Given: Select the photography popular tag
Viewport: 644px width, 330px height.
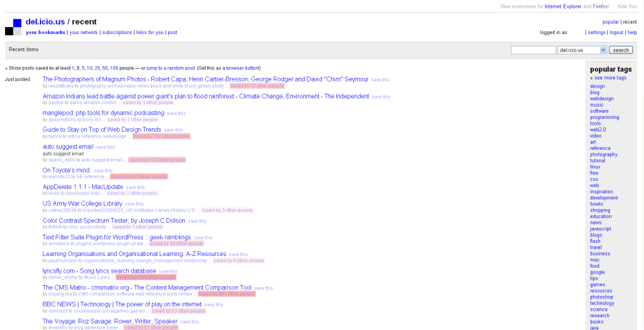Looking at the screenshot, I should 603,154.
